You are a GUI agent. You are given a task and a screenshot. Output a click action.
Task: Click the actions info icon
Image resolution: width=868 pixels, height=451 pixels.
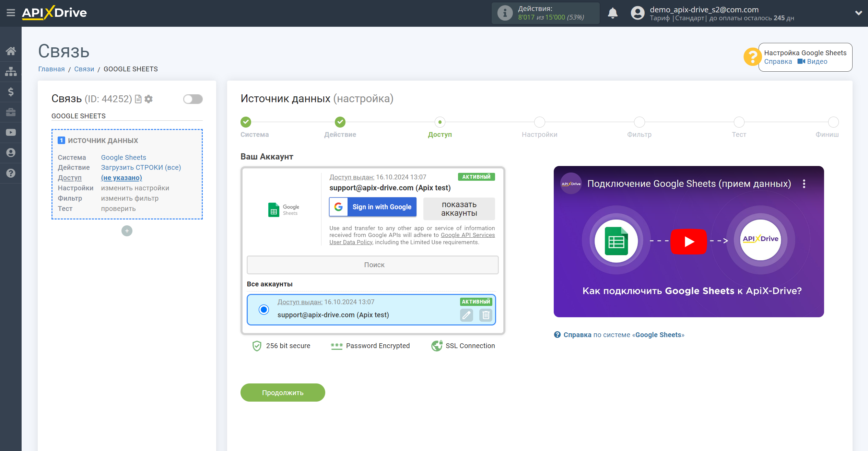tap(505, 13)
